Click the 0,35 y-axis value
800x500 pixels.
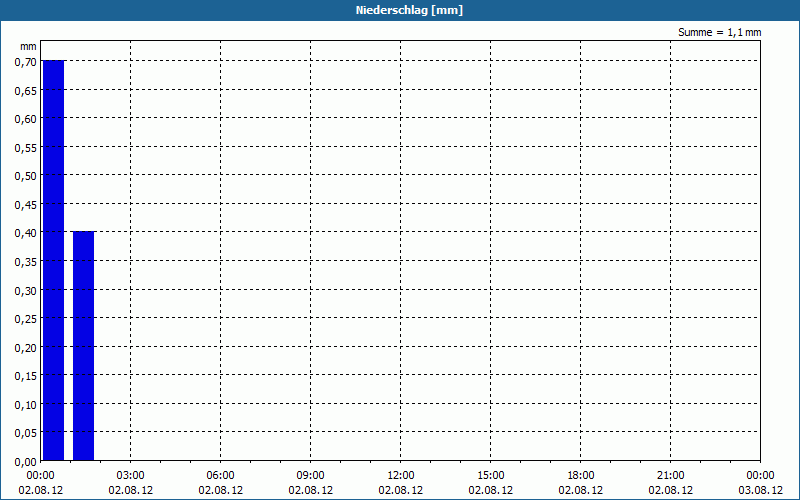pyautogui.click(x=26, y=262)
